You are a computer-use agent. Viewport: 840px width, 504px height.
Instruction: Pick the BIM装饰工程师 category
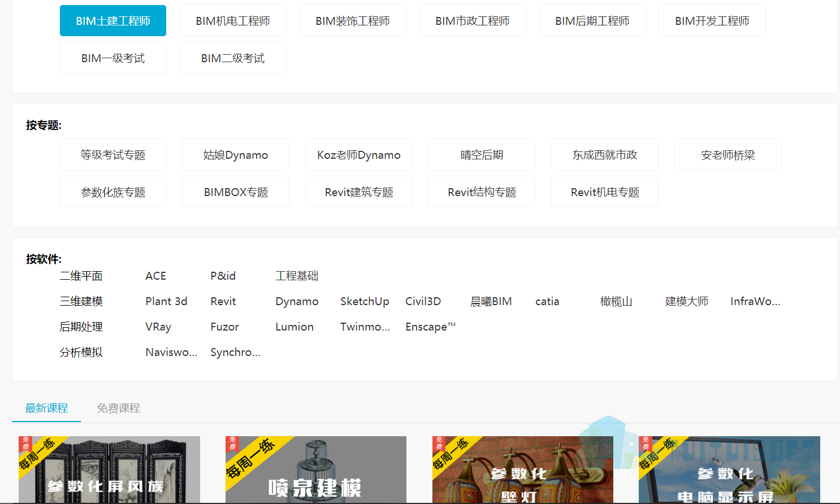353,21
